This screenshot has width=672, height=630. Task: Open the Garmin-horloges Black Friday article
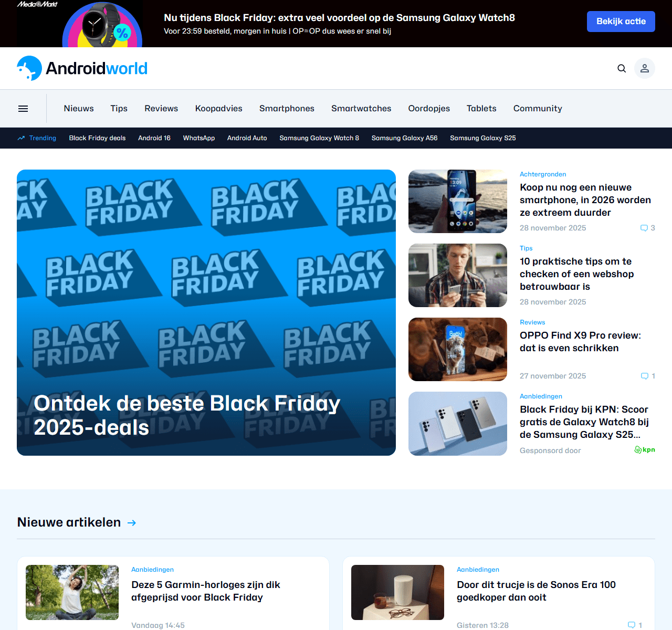206,591
